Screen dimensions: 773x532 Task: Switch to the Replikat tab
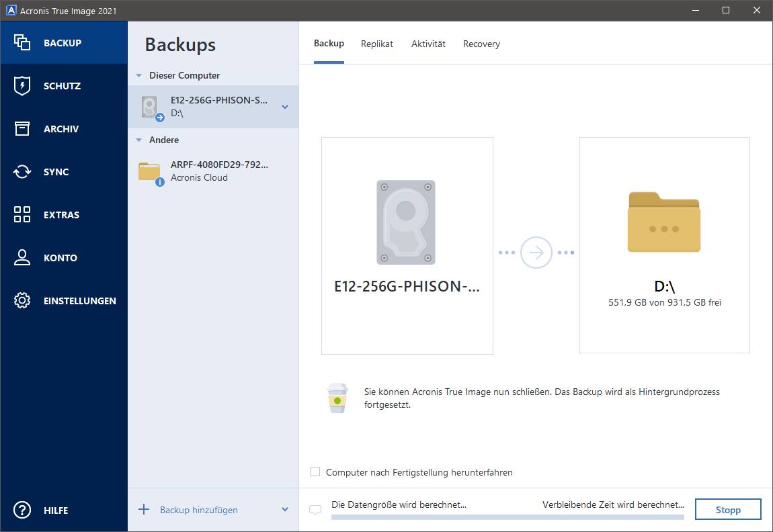pyautogui.click(x=376, y=44)
